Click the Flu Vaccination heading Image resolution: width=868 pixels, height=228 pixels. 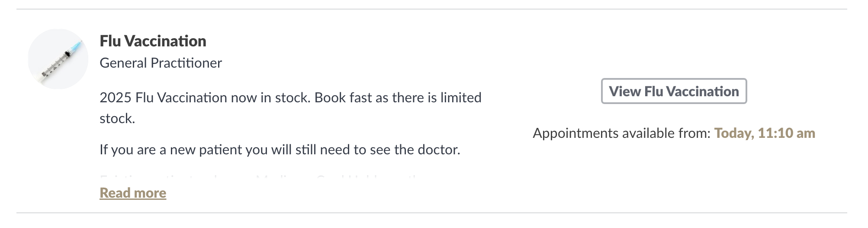[x=153, y=41]
